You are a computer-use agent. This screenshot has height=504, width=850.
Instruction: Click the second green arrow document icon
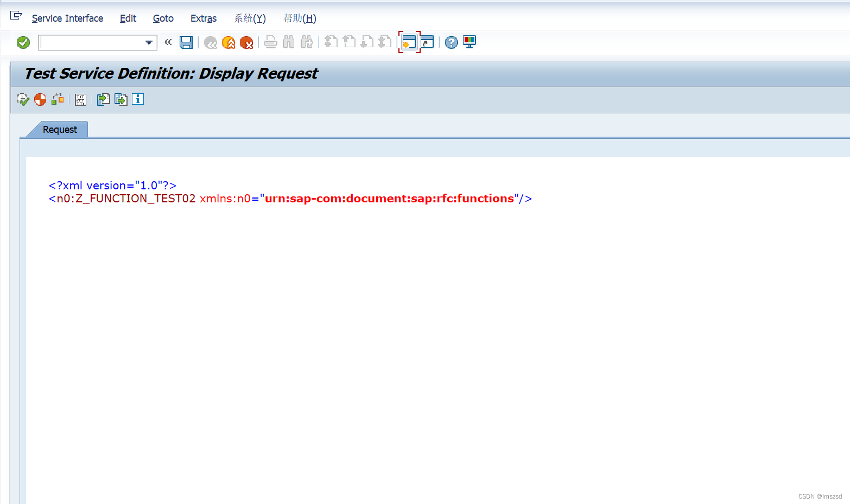pyautogui.click(x=120, y=99)
